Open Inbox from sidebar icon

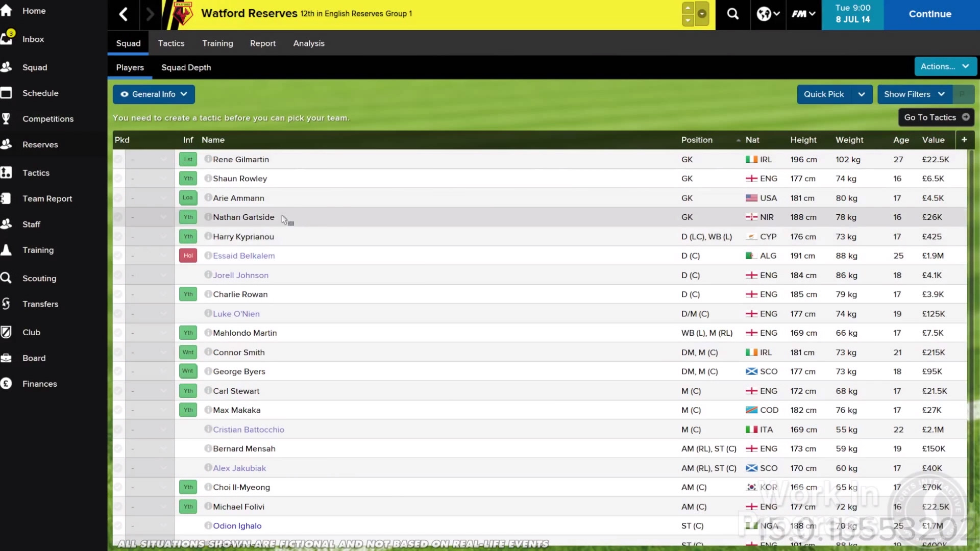(7, 39)
